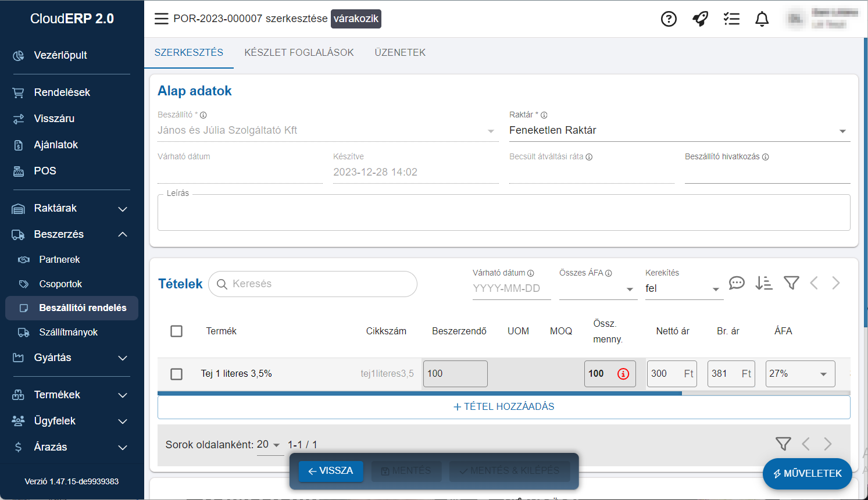Click the help question mark icon

[669, 19]
